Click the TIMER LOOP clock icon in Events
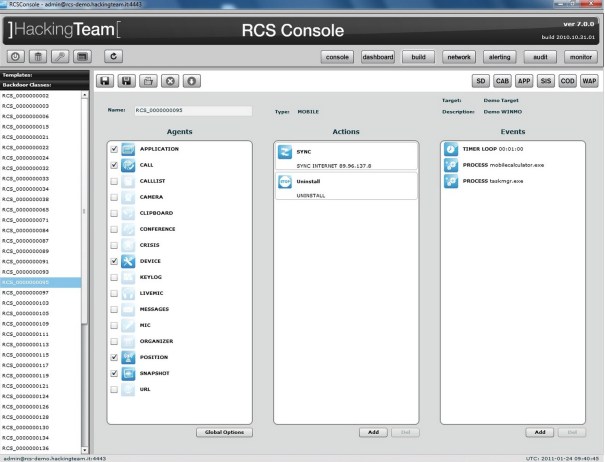The width and height of the screenshot is (605, 462). pyautogui.click(x=452, y=149)
